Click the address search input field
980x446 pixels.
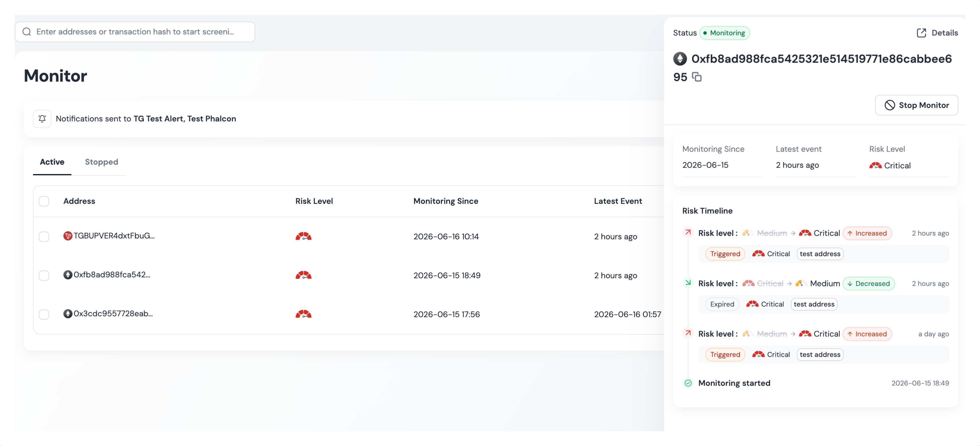click(135, 31)
